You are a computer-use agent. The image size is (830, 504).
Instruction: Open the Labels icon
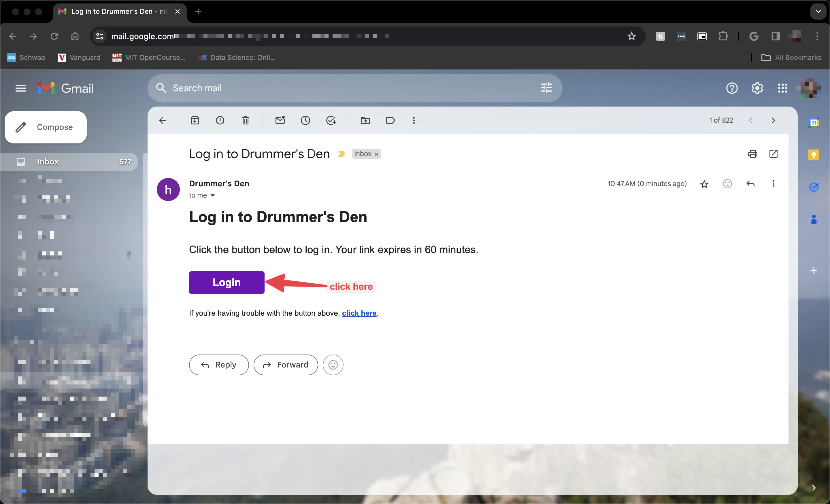point(391,121)
